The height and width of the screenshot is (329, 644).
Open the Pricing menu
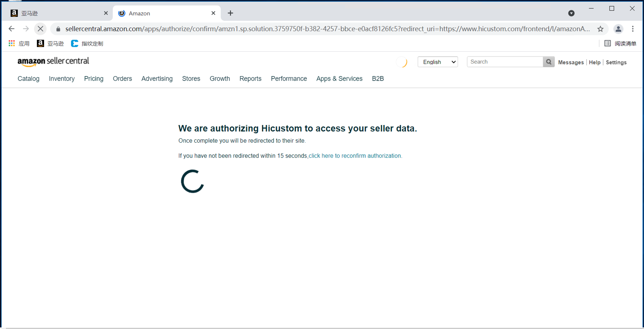pos(94,79)
